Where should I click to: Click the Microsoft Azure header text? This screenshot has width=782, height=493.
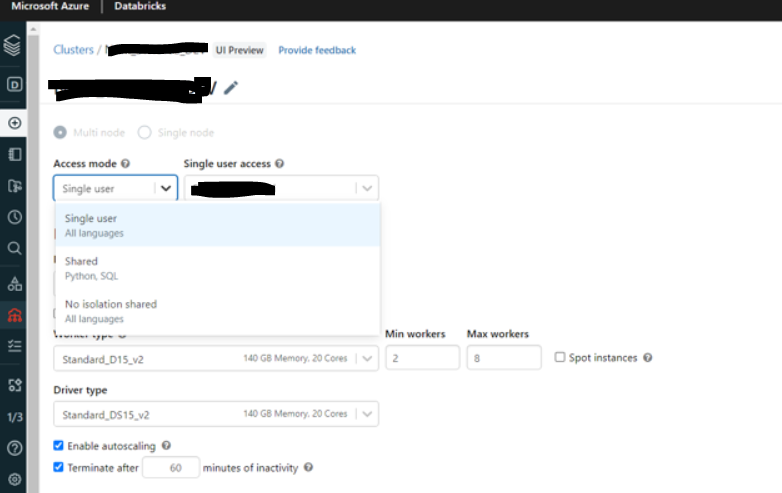click(x=50, y=6)
